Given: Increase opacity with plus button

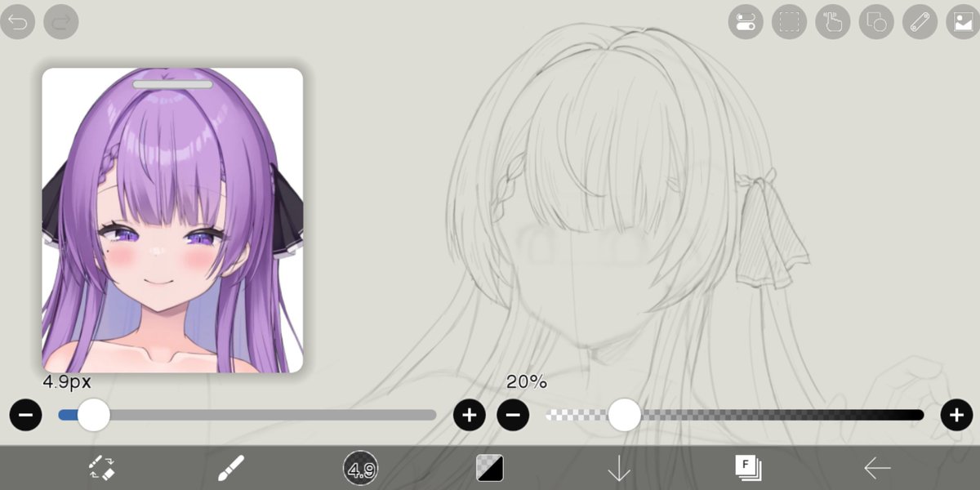Looking at the screenshot, I should pos(956,416).
